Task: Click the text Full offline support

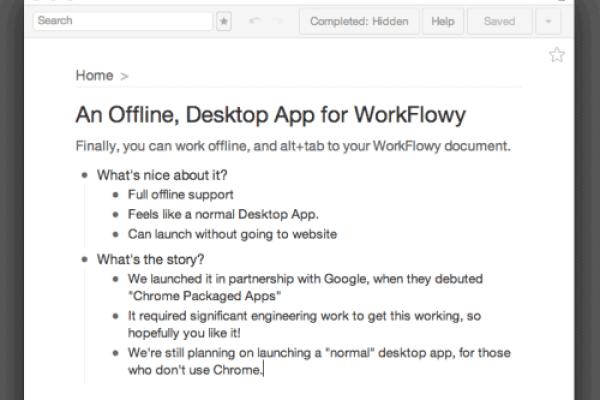Action: point(181,195)
